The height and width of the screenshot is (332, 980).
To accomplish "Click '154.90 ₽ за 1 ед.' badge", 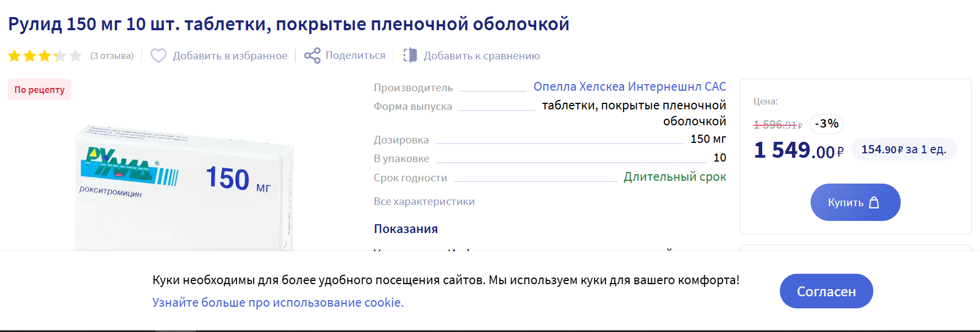I will pyautogui.click(x=904, y=150).
